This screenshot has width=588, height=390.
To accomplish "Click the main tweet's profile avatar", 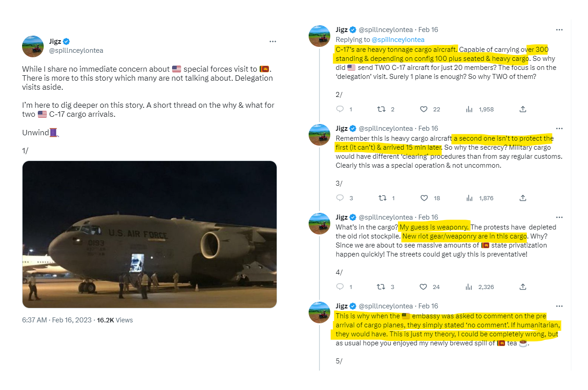I will 33,46.
